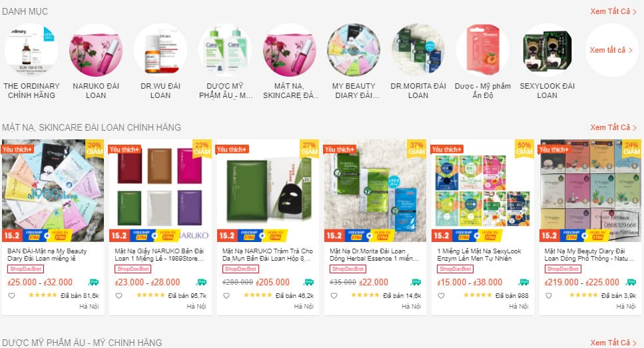Click circular Xem tất cả category button

tap(611, 50)
